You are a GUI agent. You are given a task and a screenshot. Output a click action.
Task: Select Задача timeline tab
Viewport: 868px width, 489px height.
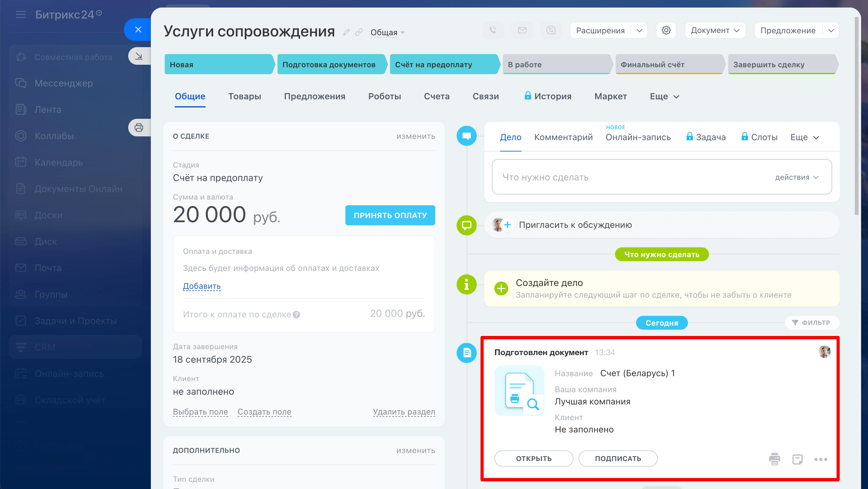(706, 137)
